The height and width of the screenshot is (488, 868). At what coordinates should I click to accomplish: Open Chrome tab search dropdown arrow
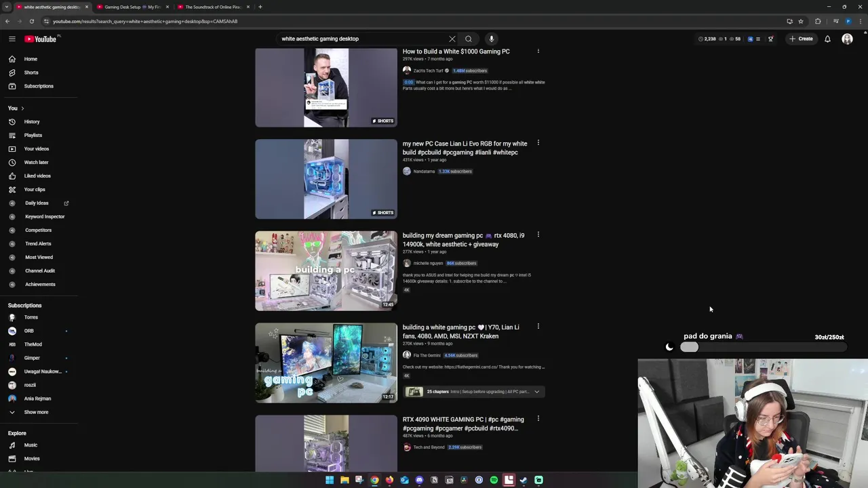(x=7, y=7)
